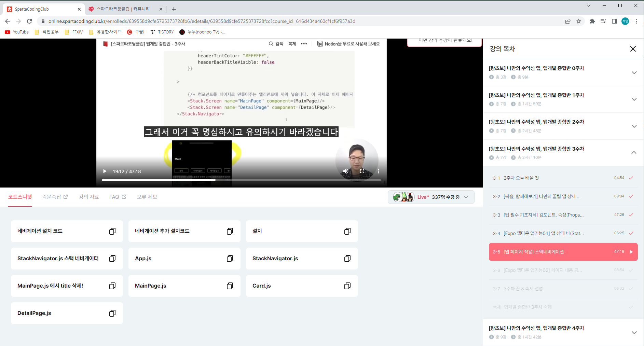644x346 pixels.
Task: Copy the App.js snippet
Action: [230, 259]
